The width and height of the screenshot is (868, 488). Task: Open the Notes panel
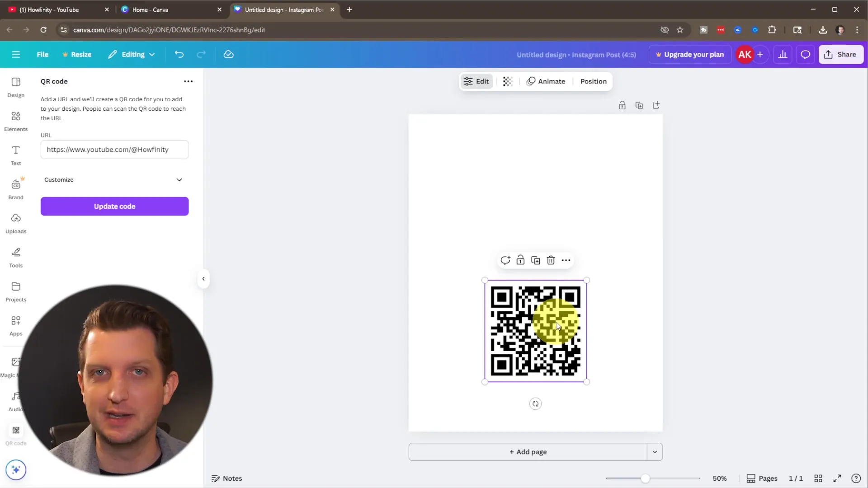[227, 479]
